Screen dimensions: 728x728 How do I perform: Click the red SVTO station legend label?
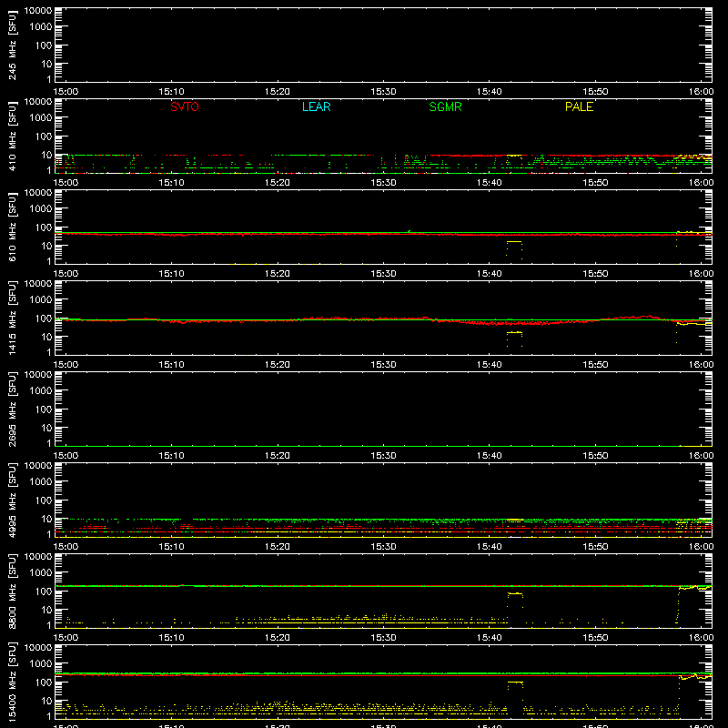tap(185, 106)
